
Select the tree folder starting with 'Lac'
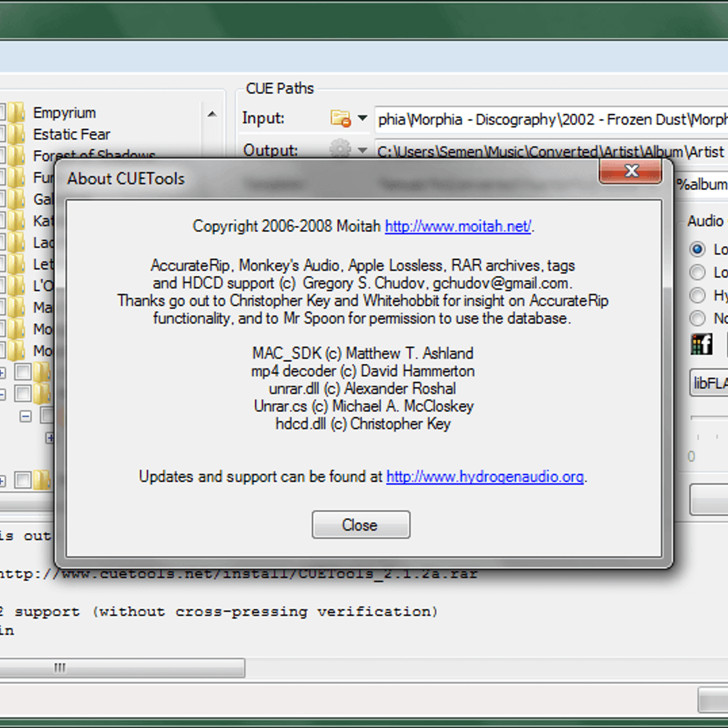(43, 243)
